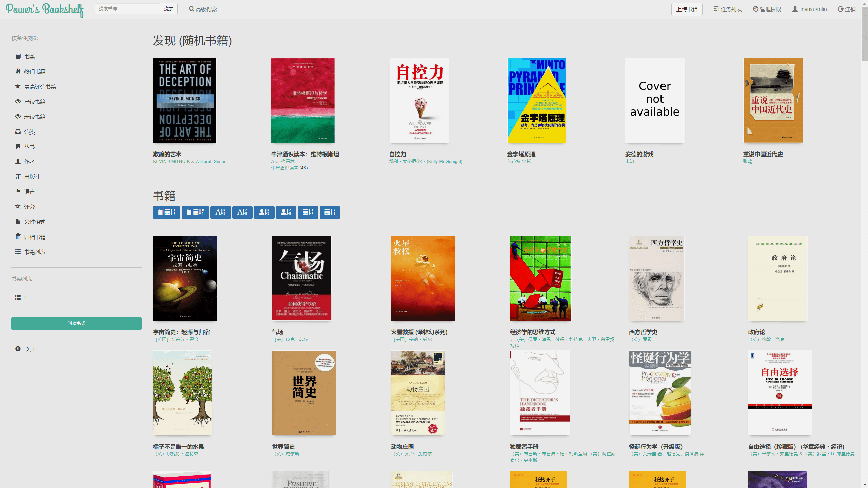Open 热门书籍 in the sidebar
Screen dimensions: 868x488
coord(35,72)
